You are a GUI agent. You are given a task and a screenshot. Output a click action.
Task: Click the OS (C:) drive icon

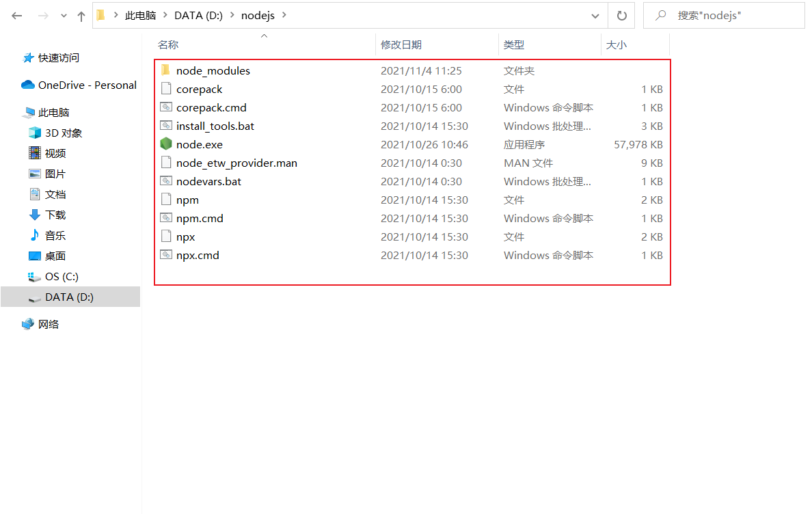click(x=34, y=277)
